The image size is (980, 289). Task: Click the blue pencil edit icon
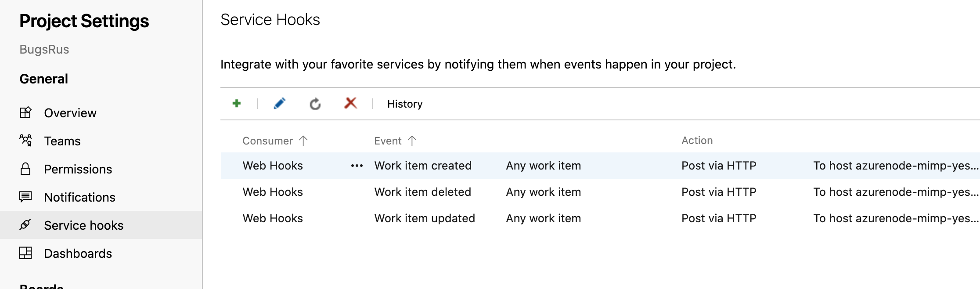pos(279,104)
